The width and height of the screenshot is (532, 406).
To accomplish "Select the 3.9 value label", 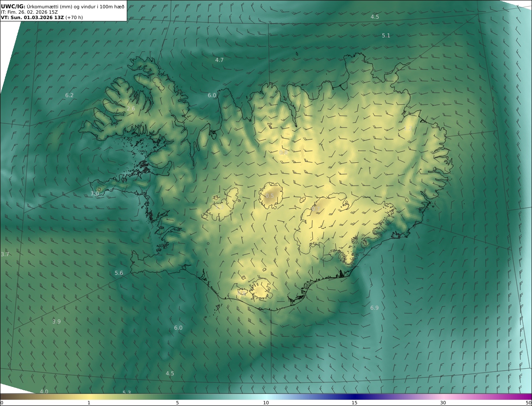I will [57, 322].
